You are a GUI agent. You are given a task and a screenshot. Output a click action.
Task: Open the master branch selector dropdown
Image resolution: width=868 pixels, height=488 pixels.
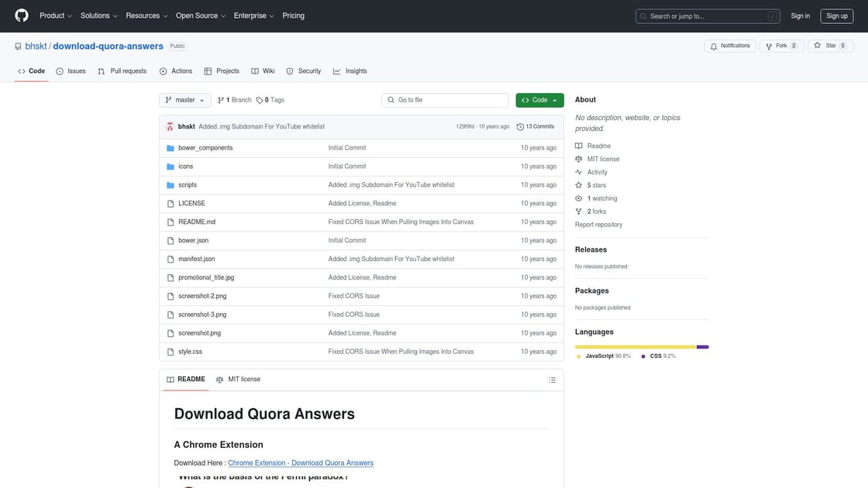click(x=185, y=100)
